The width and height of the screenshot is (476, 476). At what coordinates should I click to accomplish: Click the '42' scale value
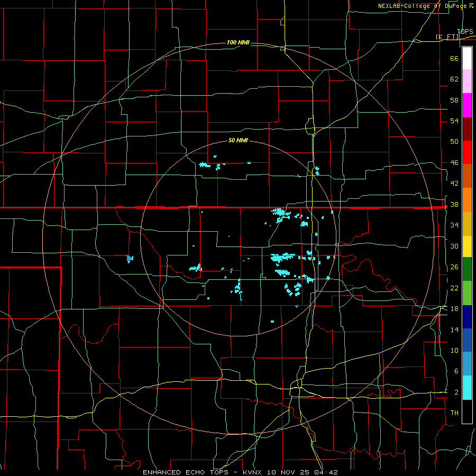[454, 184]
